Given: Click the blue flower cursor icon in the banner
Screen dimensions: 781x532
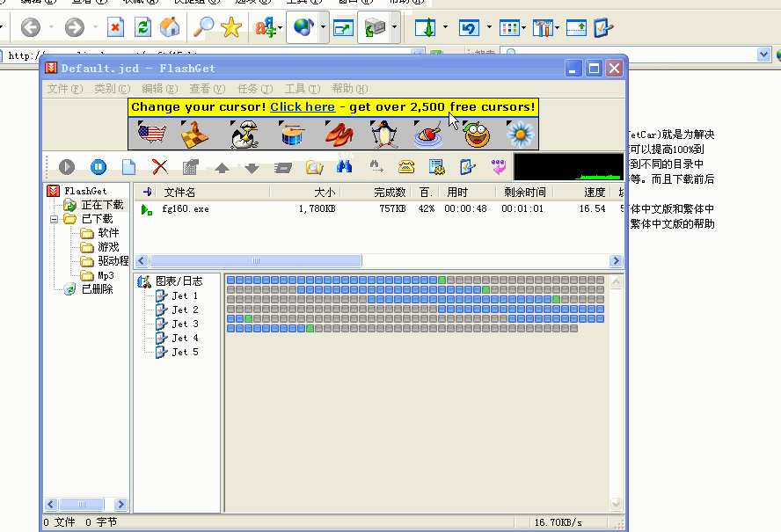Looking at the screenshot, I should click(x=520, y=134).
